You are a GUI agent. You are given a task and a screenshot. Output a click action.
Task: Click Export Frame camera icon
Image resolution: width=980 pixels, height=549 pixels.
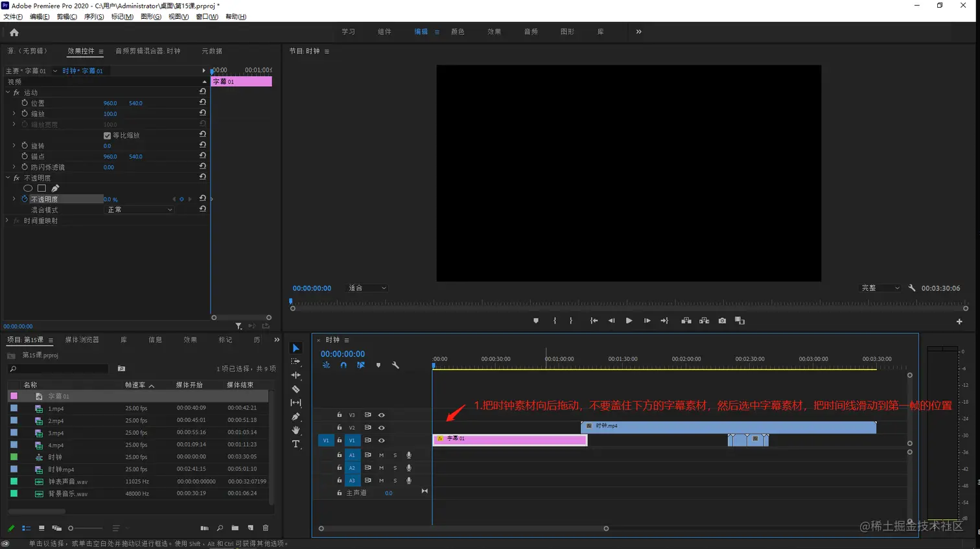pyautogui.click(x=722, y=321)
